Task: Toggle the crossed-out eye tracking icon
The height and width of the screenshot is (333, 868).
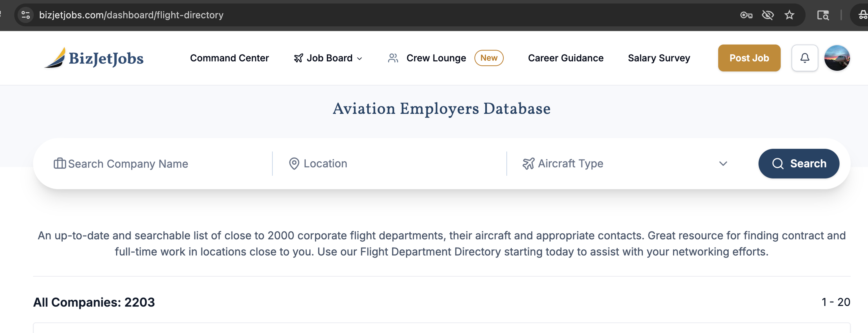Action: coord(768,15)
